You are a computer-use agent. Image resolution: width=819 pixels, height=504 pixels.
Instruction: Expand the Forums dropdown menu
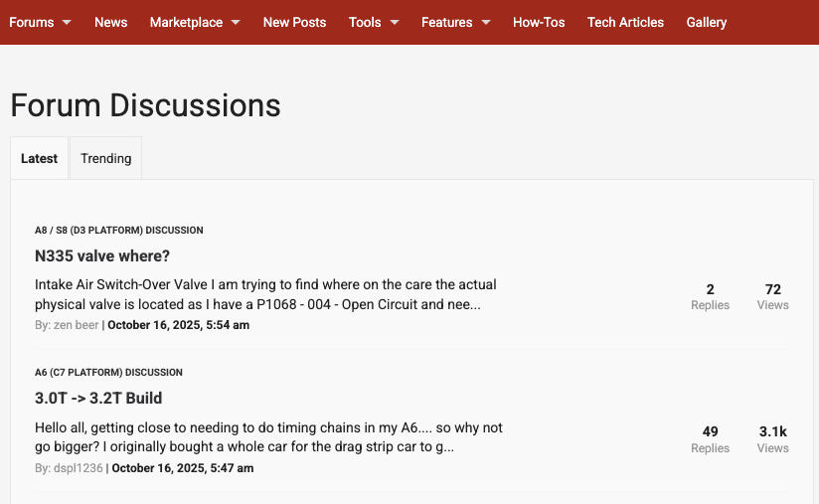(x=40, y=22)
